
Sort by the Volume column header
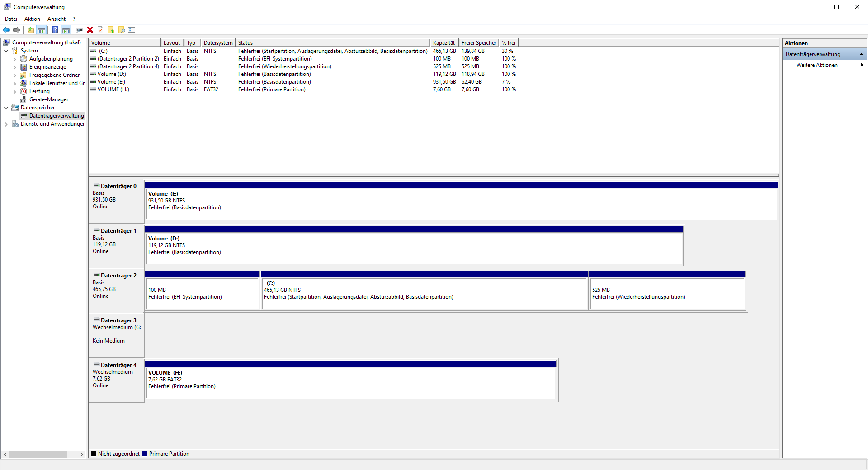[125, 43]
